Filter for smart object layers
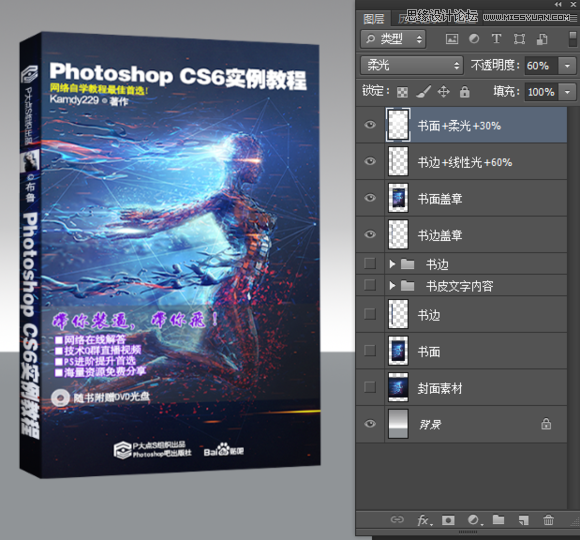The image size is (580, 540). (542, 39)
